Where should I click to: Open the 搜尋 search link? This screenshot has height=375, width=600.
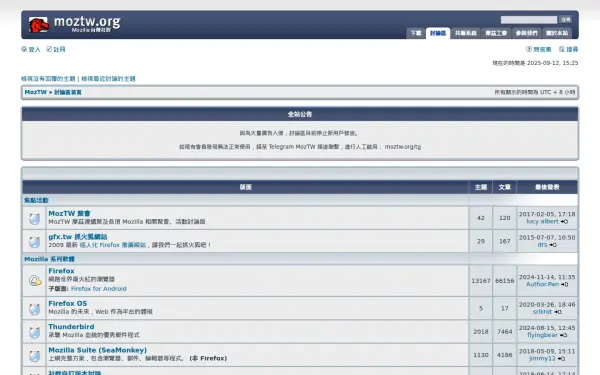click(x=572, y=49)
